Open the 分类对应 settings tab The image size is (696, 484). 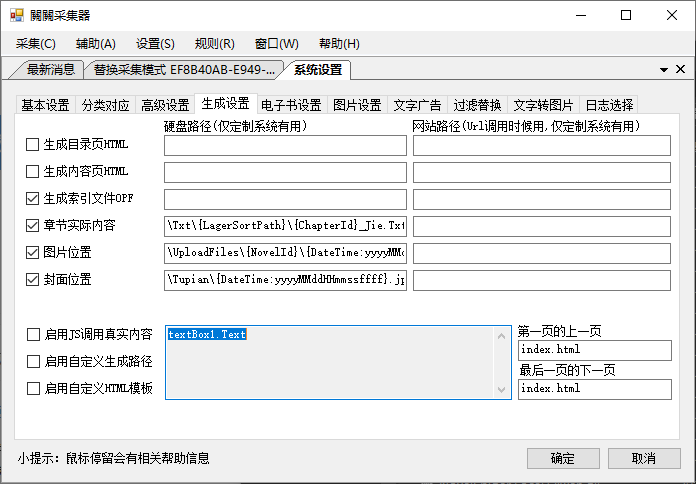pos(105,105)
